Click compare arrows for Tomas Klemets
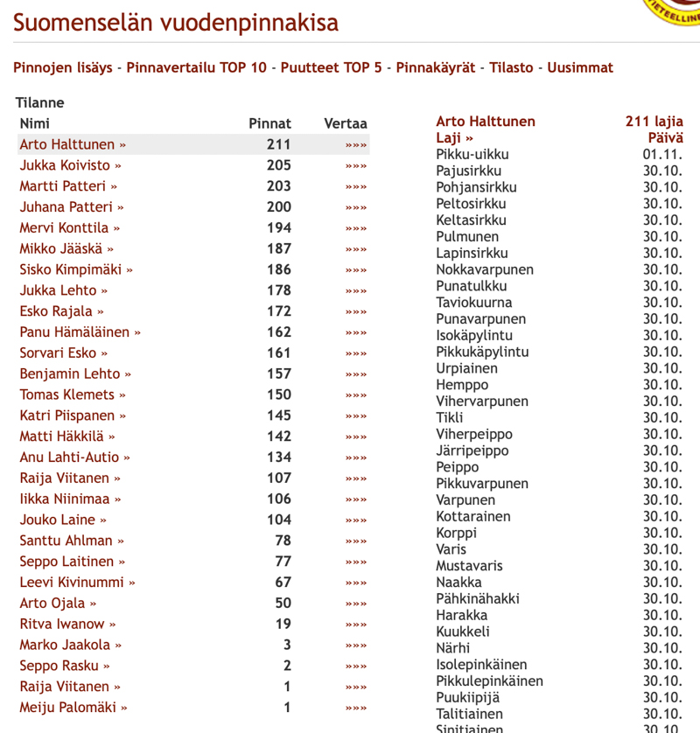700x733 pixels. tap(355, 395)
